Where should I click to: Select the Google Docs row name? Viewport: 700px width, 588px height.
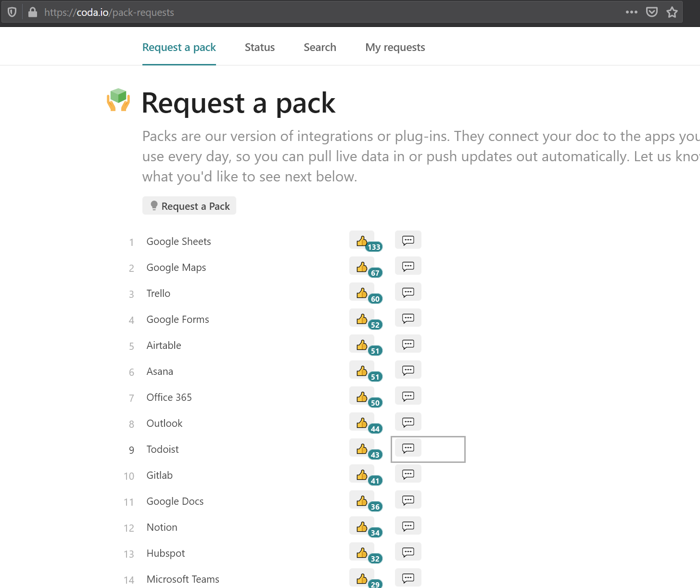click(175, 501)
